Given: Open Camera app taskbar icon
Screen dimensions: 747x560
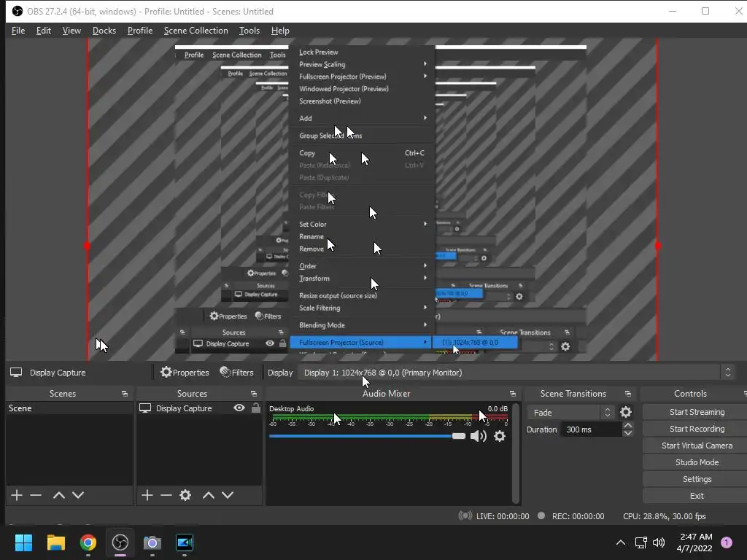Looking at the screenshot, I should click(x=152, y=542).
